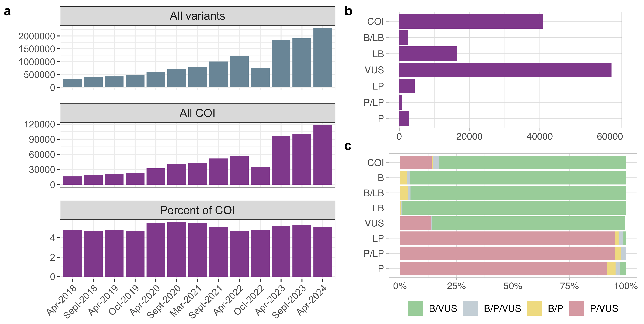Pick the LB bar in chart b

pos(428,54)
